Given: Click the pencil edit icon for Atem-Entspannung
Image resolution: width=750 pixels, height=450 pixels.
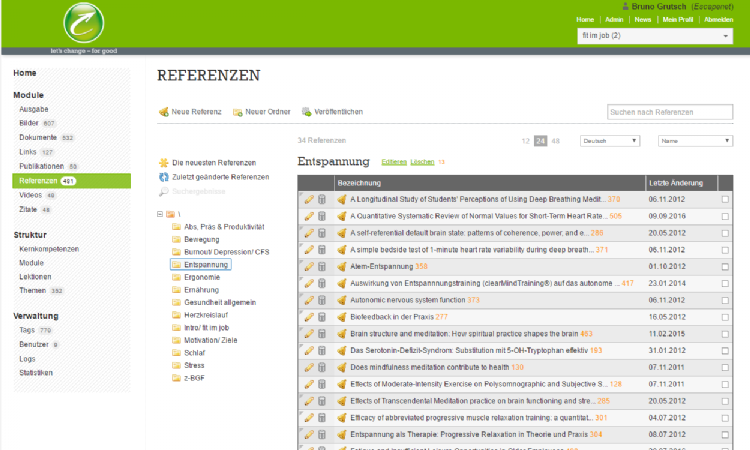Looking at the screenshot, I should pyautogui.click(x=309, y=266).
